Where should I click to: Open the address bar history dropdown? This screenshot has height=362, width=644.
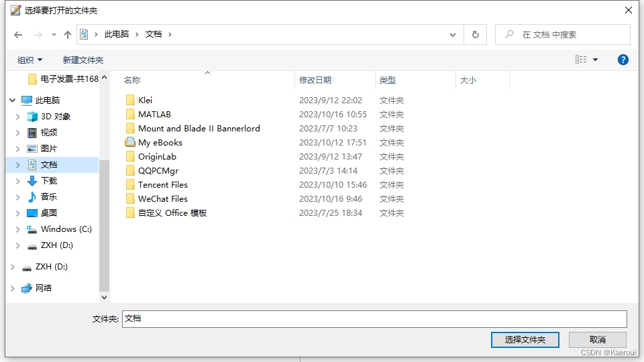(453, 35)
